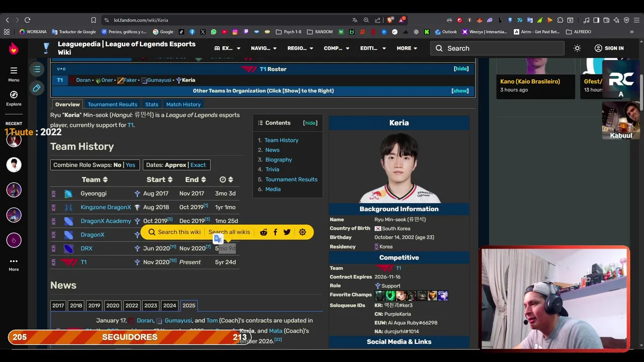This screenshot has width=644, height=362.
Task: Jump to Biography in the Contents
Action: coord(279,160)
